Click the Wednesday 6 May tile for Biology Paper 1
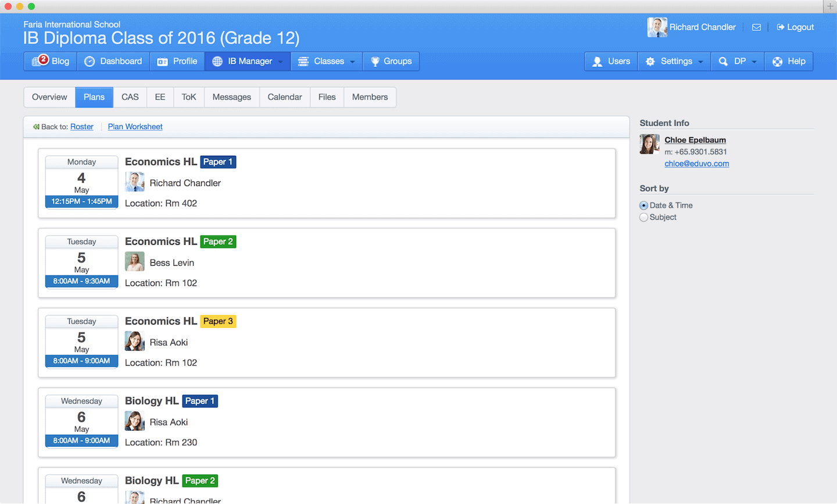The height and width of the screenshot is (504, 837). coord(82,421)
